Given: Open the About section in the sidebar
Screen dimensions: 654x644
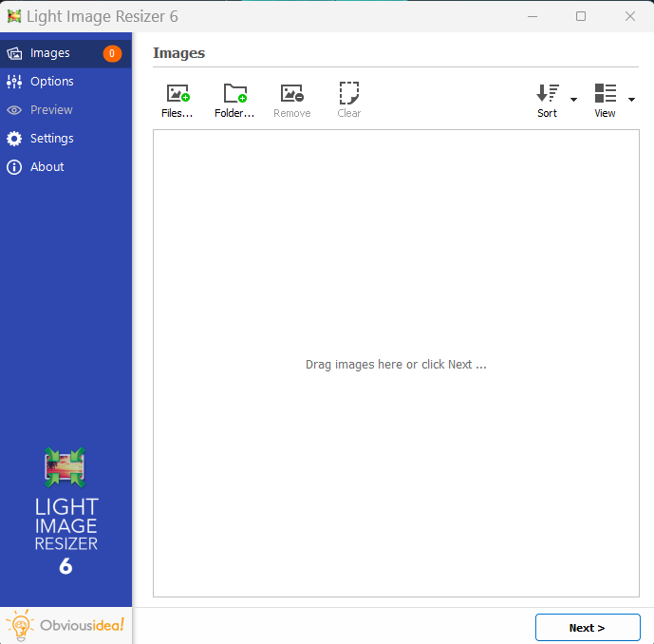Looking at the screenshot, I should coord(65,167).
